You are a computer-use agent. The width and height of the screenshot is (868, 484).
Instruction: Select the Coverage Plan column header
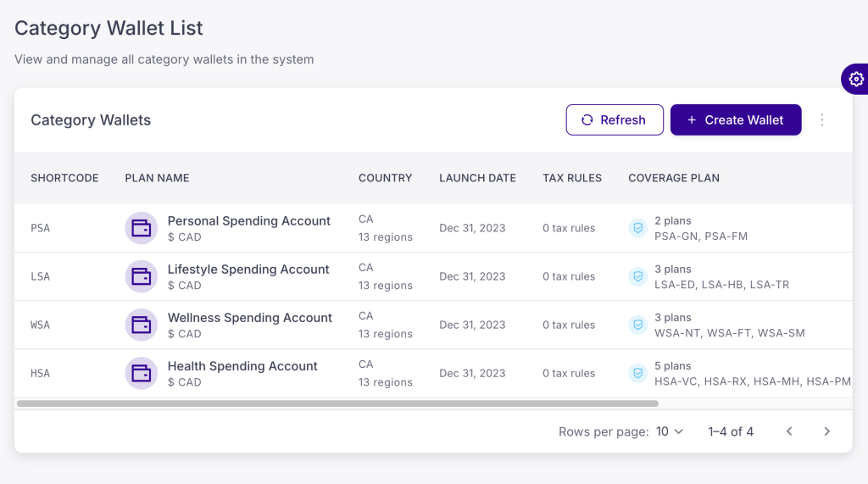tap(673, 178)
